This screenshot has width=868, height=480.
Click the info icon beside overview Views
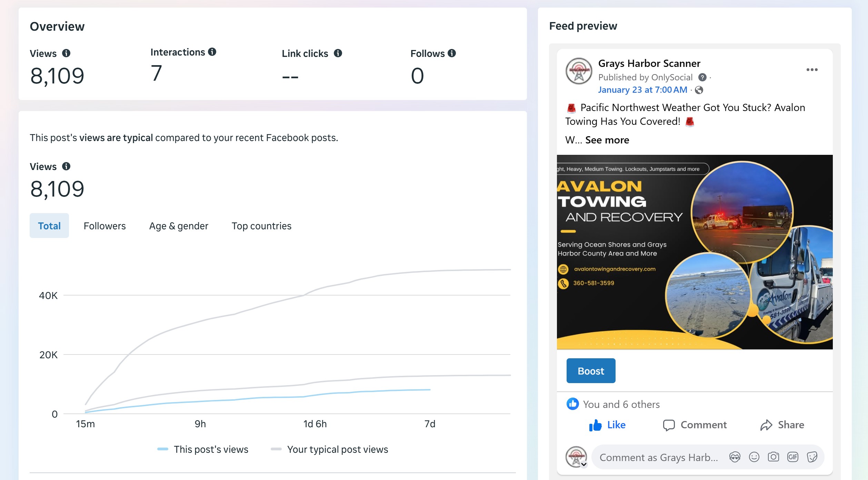point(66,53)
